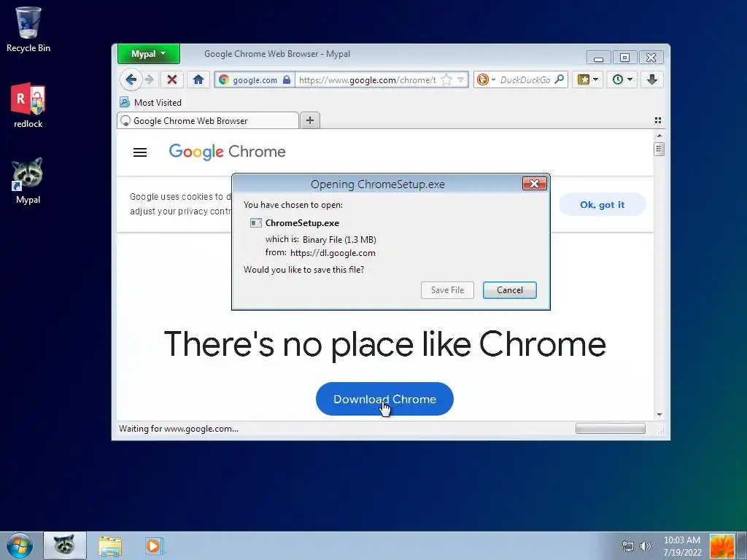
Task: Click the scrollbar up arrow
Action: (x=659, y=136)
